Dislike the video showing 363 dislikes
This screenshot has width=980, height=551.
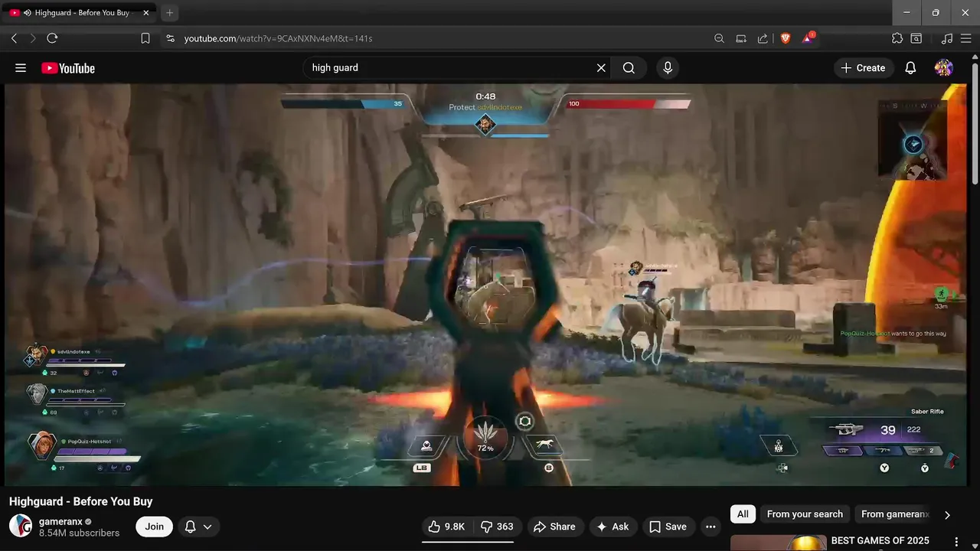click(x=497, y=527)
